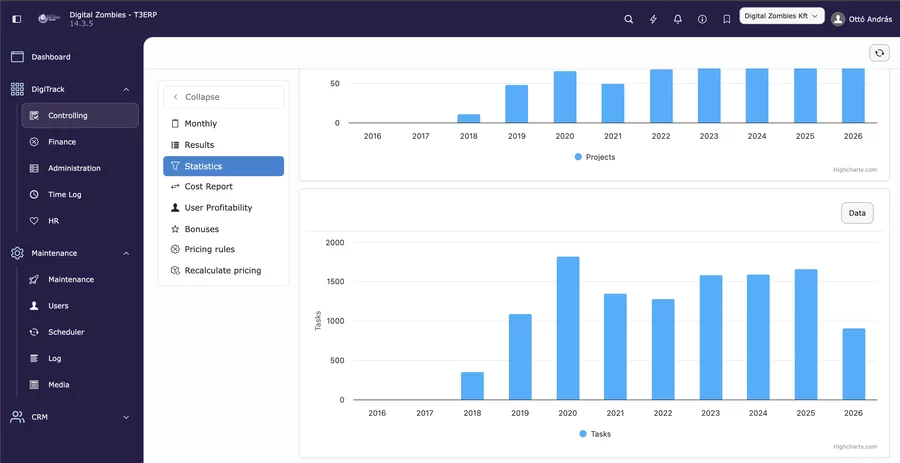
Task: Collapse the Maintenance section chevron
Action: [x=126, y=254]
